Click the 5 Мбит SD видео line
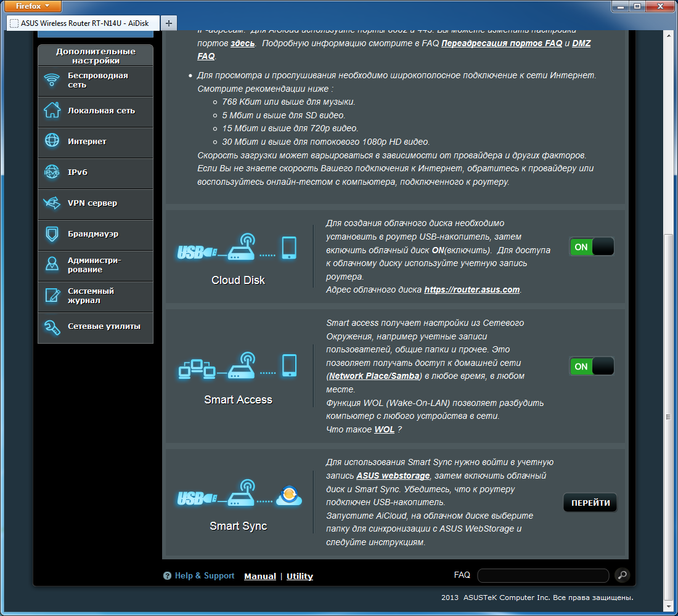Viewport: 678px width, 616px height. [x=284, y=115]
